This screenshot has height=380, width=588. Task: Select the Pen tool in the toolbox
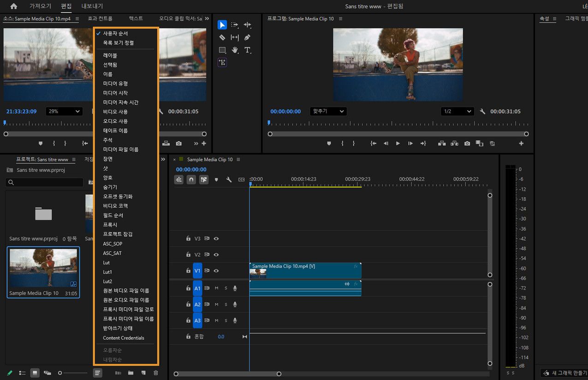pos(247,37)
